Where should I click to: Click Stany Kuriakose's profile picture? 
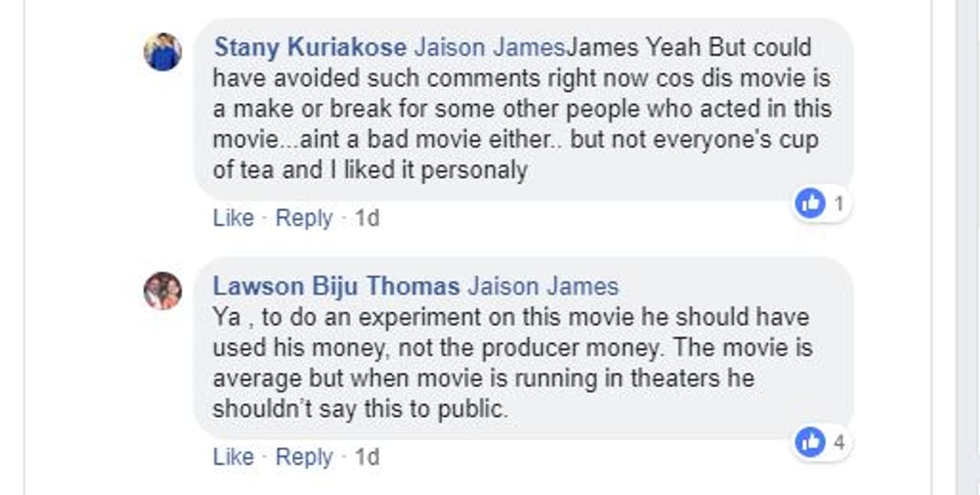(163, 52)
